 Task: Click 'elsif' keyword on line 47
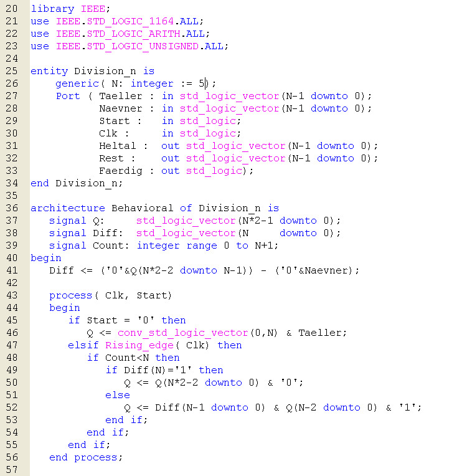(x=83, y=345)
